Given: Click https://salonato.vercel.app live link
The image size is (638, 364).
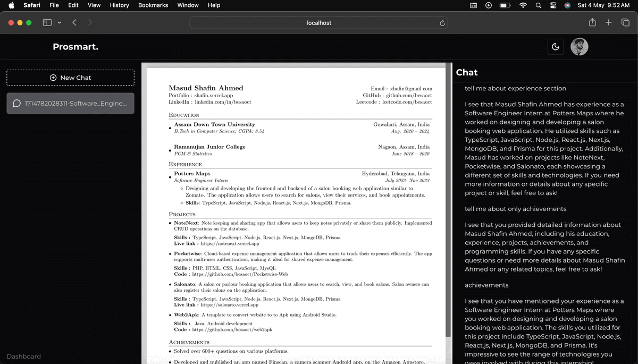Looking at the screenshot, I should tap(229, 305).
